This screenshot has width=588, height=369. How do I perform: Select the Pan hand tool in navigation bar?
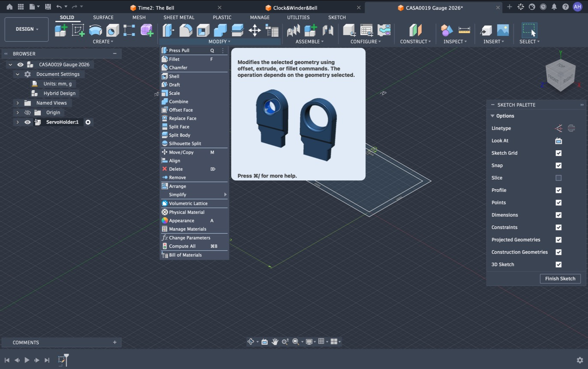click(x=275, y=342)
